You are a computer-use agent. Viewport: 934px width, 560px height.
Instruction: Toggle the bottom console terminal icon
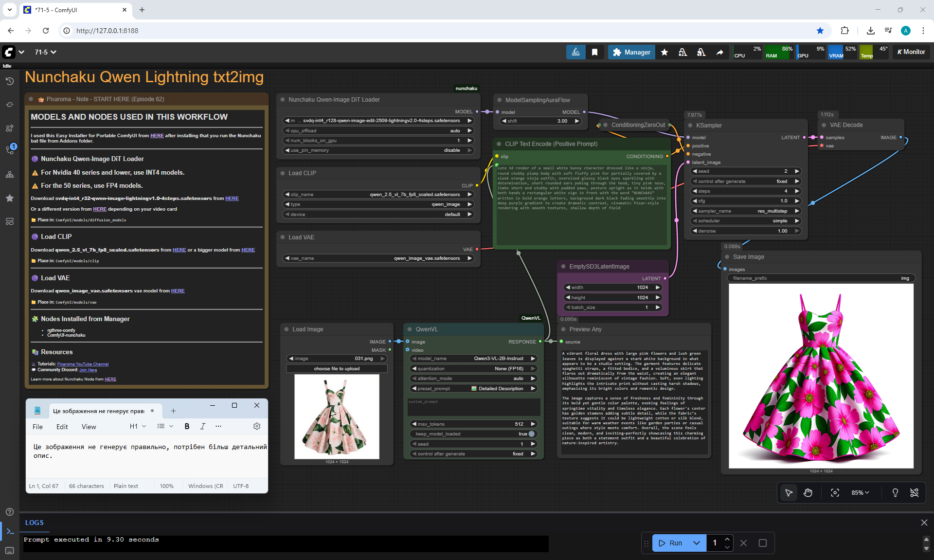10,531
